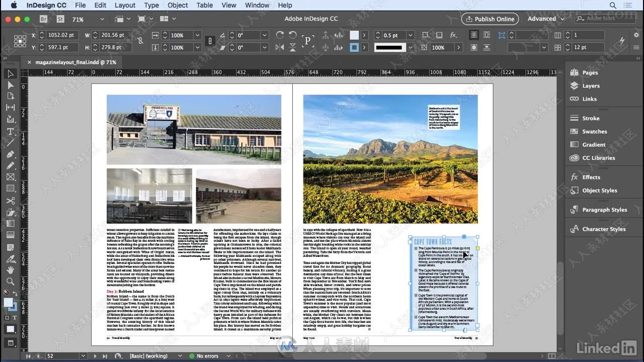Click Publish Online button

click(490, 19)
